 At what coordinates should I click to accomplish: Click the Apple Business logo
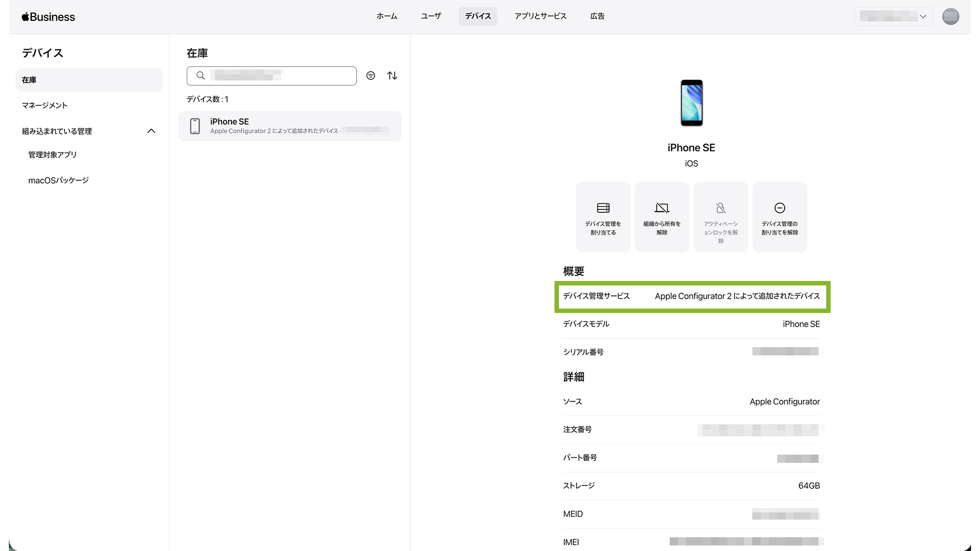coord(49,17)
